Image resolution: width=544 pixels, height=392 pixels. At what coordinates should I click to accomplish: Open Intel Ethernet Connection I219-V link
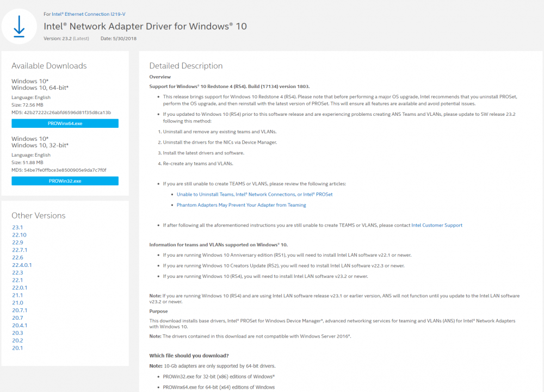pos(89,14)
